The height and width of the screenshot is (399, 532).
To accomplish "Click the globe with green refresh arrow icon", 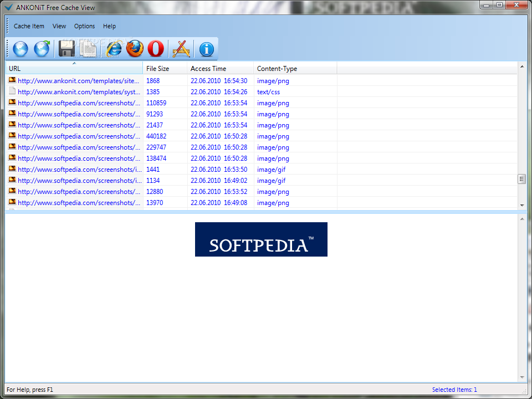I will click(x=42, y=49).
